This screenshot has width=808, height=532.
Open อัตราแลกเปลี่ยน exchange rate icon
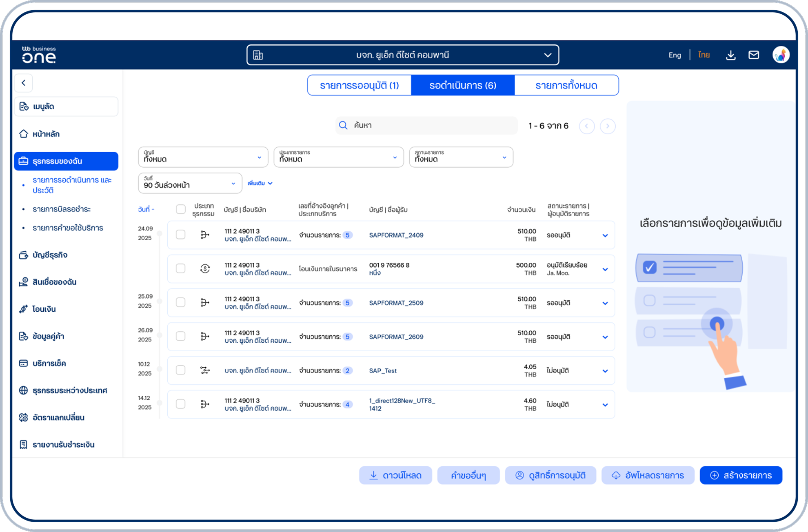(x=24, y=417)
